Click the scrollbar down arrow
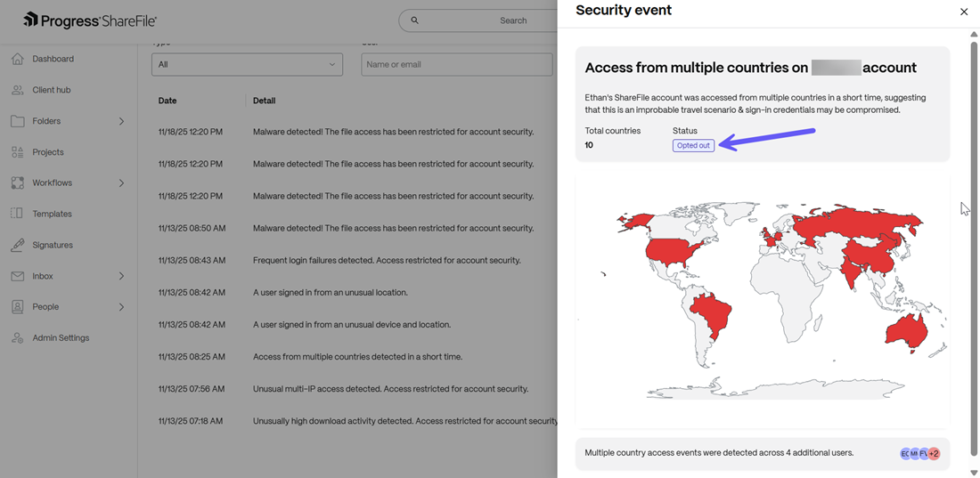The width and height of the screenshot is (980, 478). point(973,473)
